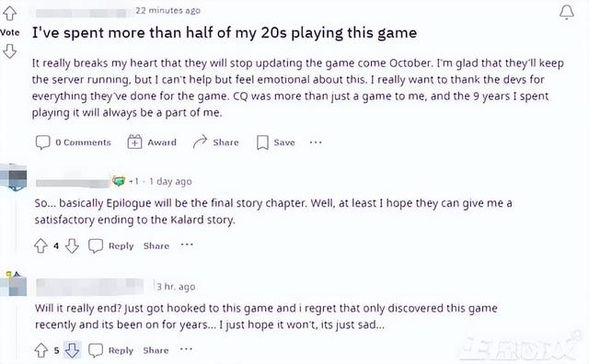
Task: Upvote the Epilogue final story comment
Action: pyautogui.click(x=40, y=246)
